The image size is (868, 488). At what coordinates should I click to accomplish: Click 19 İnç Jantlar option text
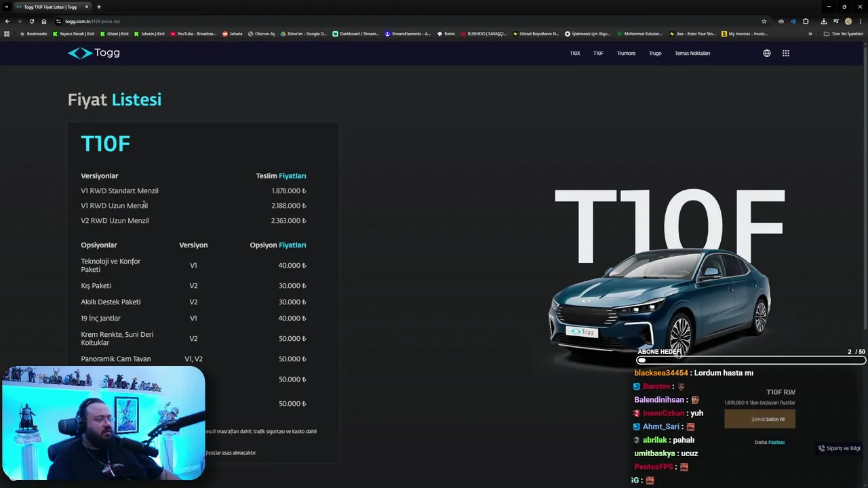[100, 318]
